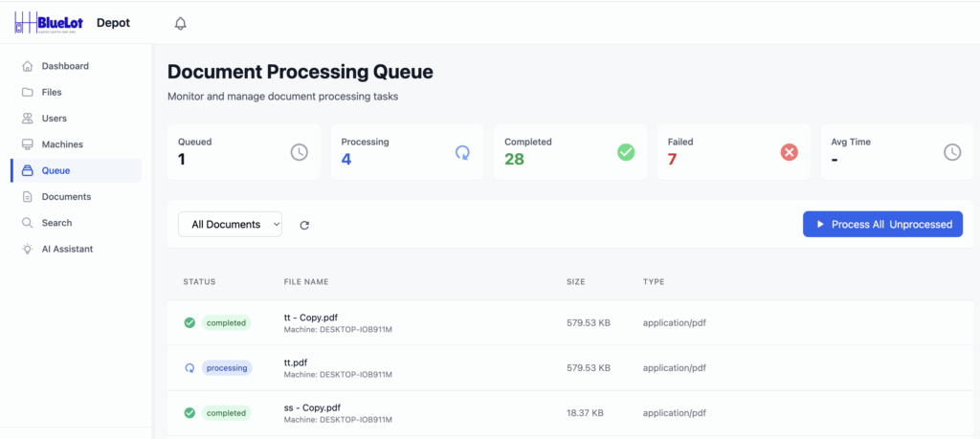Click the FILE NAME column header
Image resolution: width=980 pixels, height=439 pixels.
[306, 282]
